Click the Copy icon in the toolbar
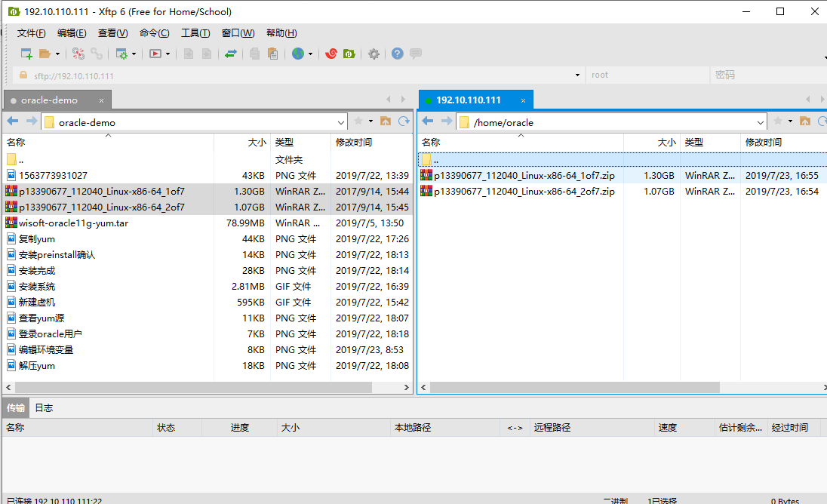 pyautogui.click(x=254, y=54)
